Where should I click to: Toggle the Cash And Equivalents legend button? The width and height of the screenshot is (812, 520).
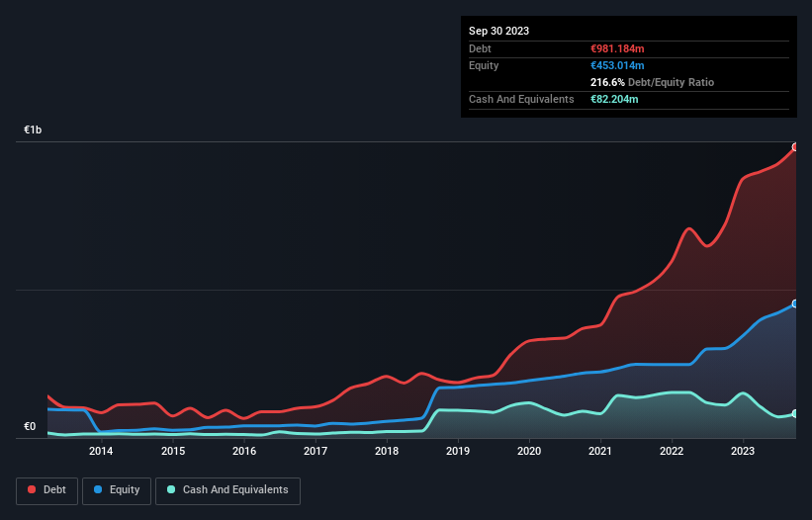[x=227, y=490]
